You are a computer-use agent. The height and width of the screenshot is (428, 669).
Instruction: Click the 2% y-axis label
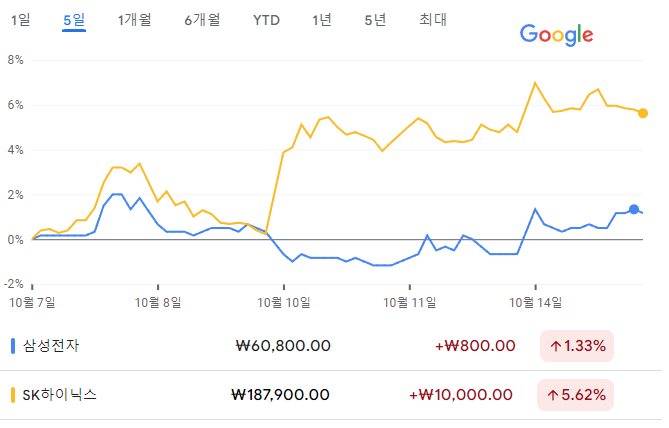(15, 195)
